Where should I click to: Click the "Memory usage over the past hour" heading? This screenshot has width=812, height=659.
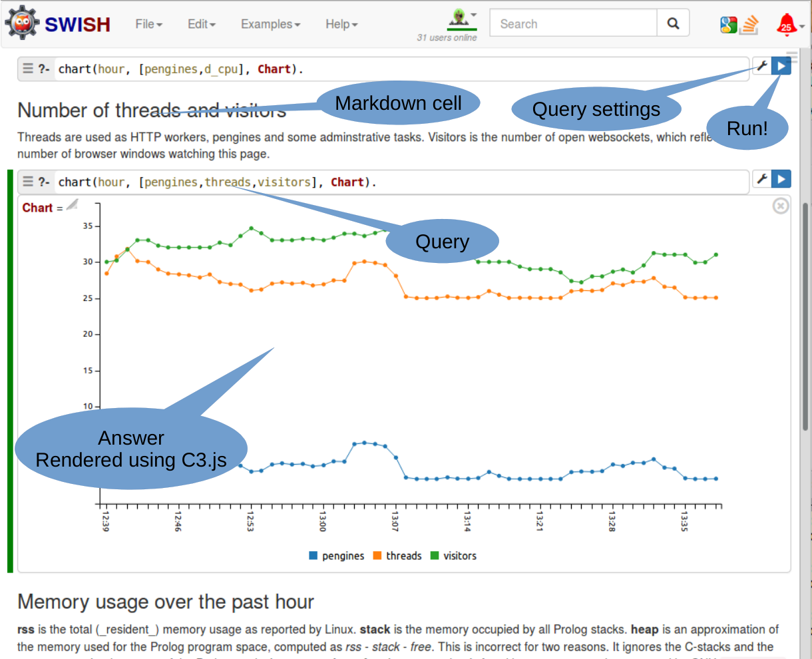166,602
